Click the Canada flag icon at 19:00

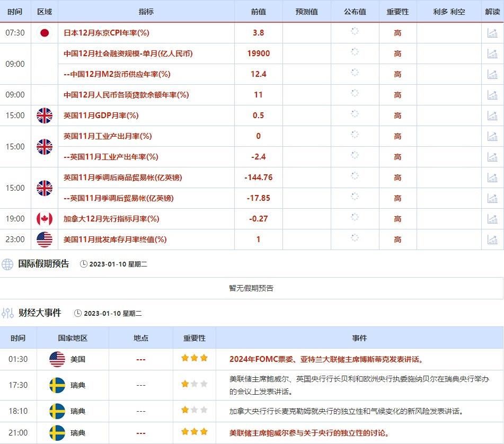45,219
